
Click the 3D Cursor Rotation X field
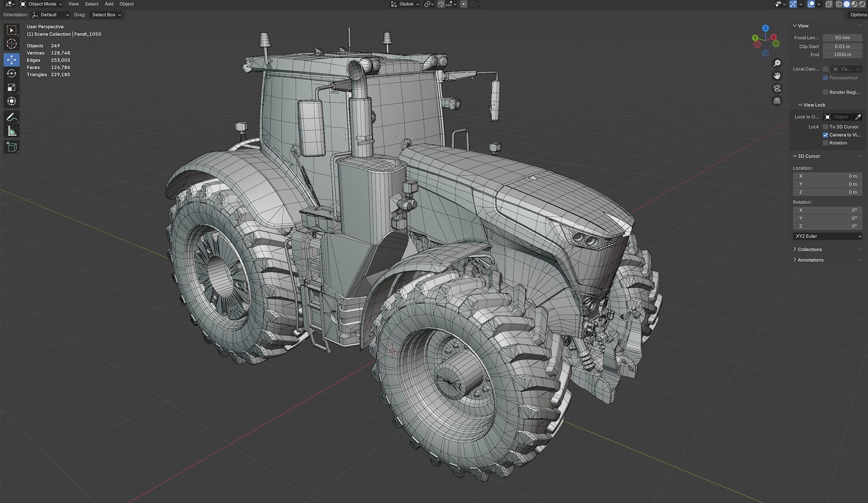tap(827, 210)
